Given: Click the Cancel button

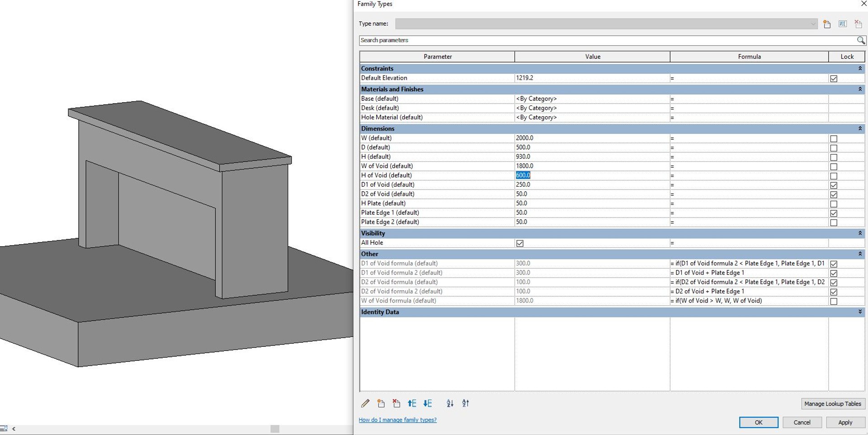Looking at the screenshot, I should [x=802, y=422].
